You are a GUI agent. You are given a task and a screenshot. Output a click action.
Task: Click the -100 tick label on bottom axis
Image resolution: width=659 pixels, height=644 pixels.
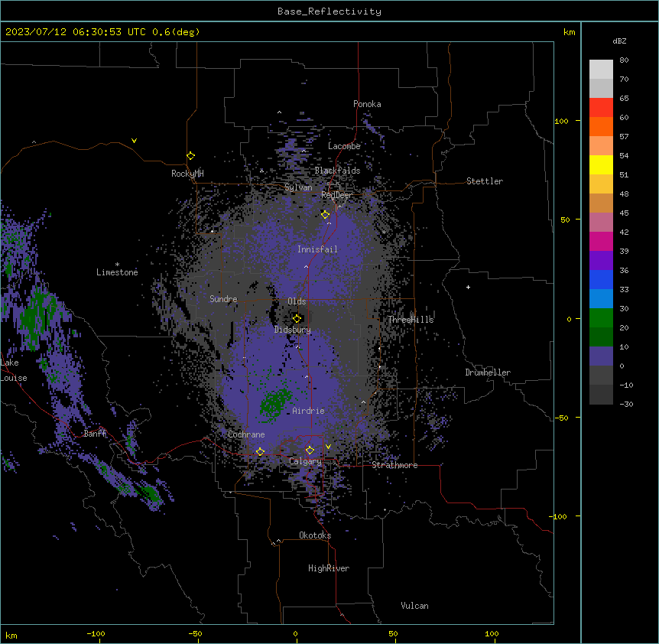pyautogui.click(x=96, y=634)
